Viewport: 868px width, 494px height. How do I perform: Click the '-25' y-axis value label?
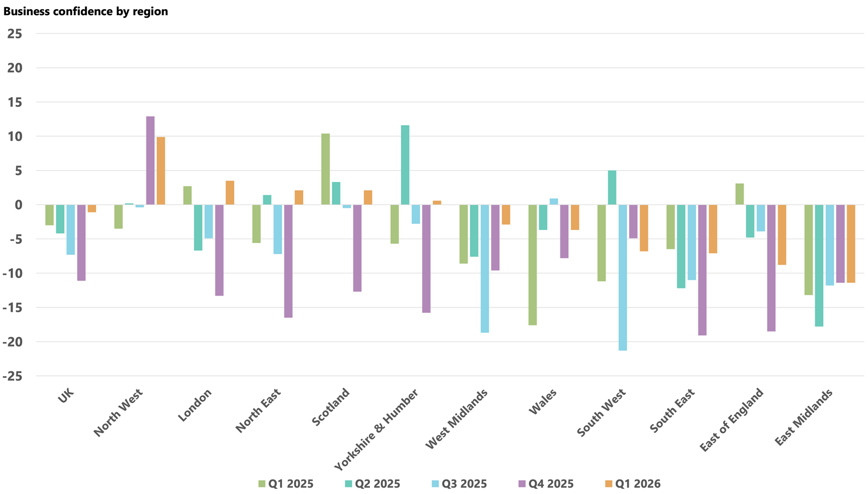12,376
